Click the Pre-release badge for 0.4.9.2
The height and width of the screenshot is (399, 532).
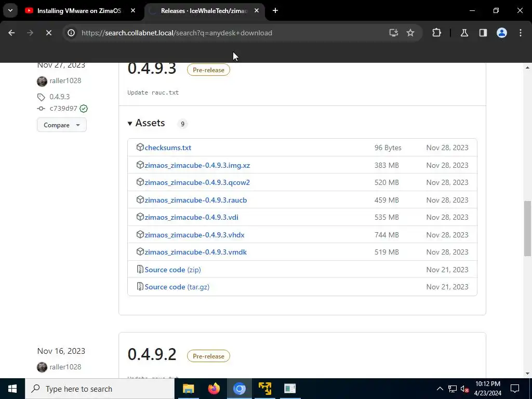point(208,356)
